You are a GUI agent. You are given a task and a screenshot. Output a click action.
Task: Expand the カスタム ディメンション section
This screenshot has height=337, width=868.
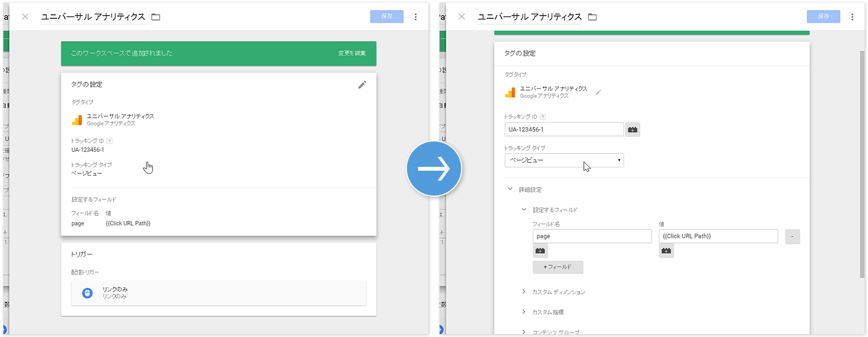coord(524,291)
